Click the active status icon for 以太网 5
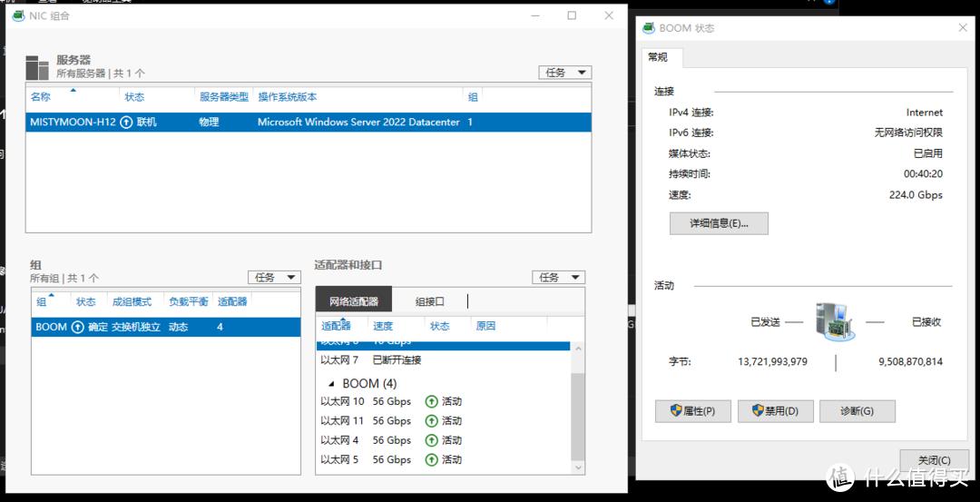The width and height of the screenshot is (980, 502). click(x=431, y=459)
